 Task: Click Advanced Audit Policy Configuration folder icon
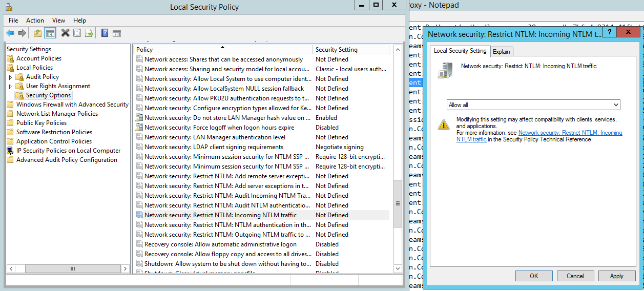click(x=11, y=160)
